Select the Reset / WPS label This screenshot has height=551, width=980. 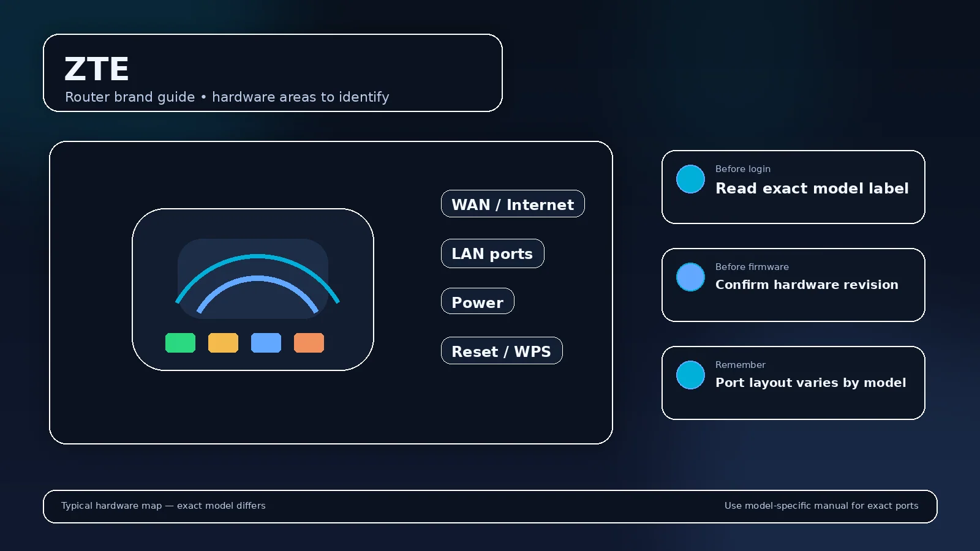point(502,351)
